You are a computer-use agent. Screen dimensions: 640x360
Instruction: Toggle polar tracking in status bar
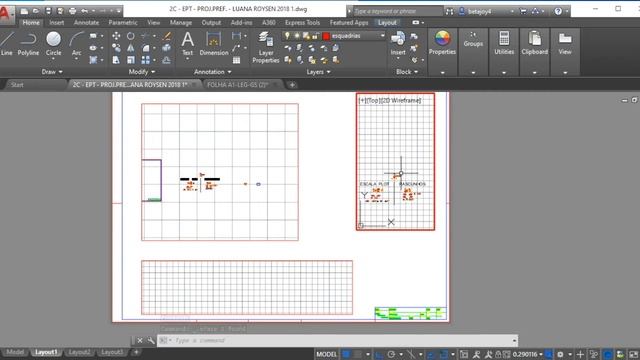(x=391, y=354)
